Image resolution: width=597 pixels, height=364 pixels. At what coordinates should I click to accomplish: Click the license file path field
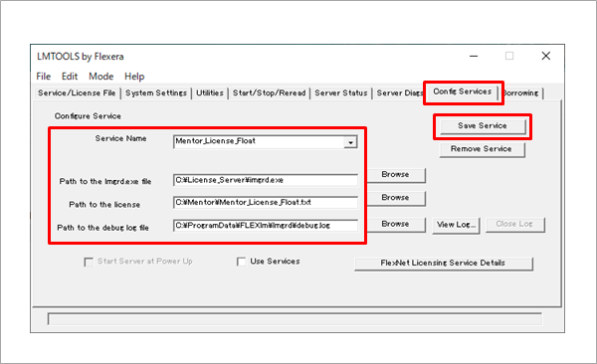(x=266, y=203)
